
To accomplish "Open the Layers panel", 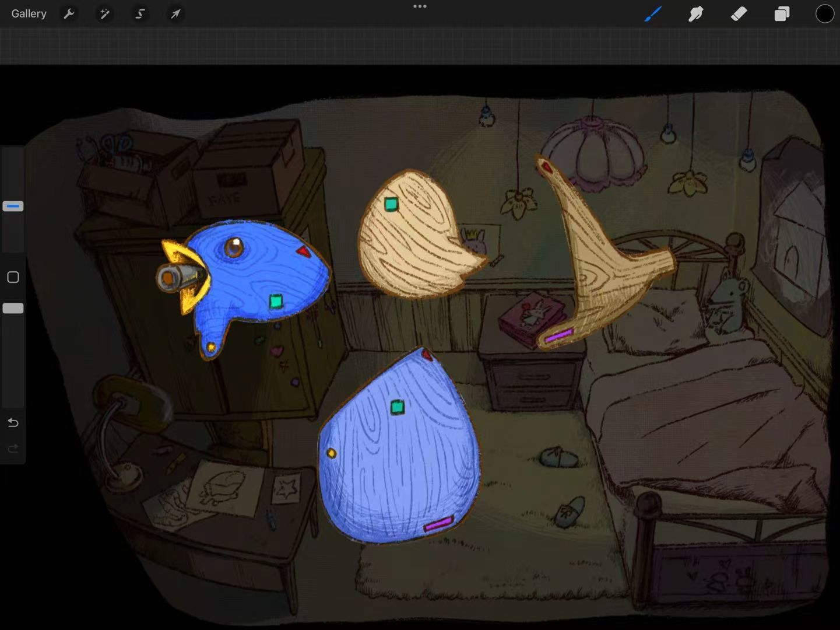I will pyautogui.click(x=782, y=13).
